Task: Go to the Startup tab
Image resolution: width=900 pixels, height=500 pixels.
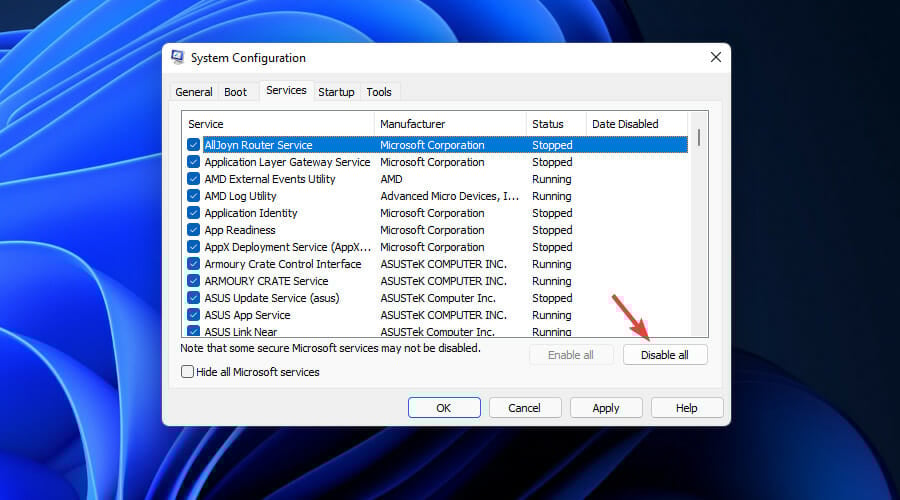Action: coord(336,92)
